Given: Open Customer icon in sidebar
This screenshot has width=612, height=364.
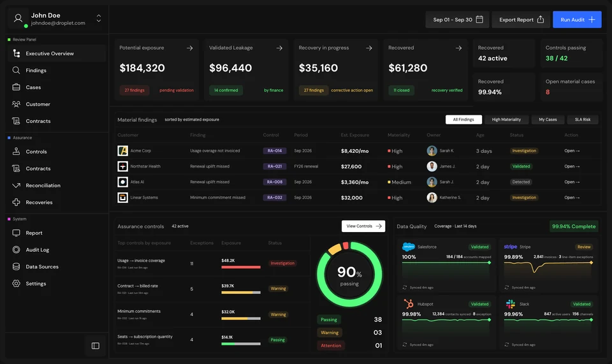Looking at the screenshot, I should click(16, 104).
